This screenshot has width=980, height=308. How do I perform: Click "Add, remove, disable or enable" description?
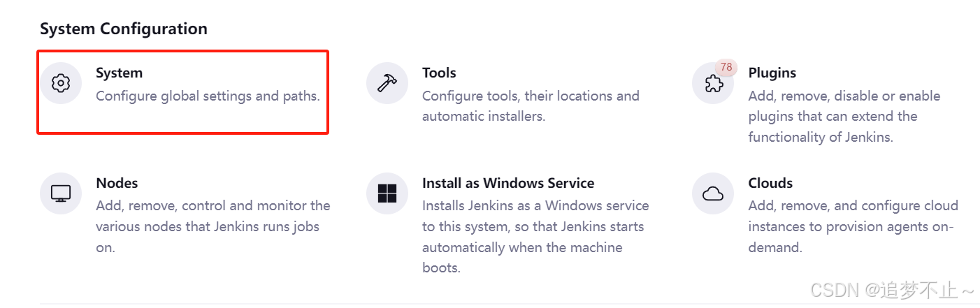pyautogui.click(x=844, y=96)
